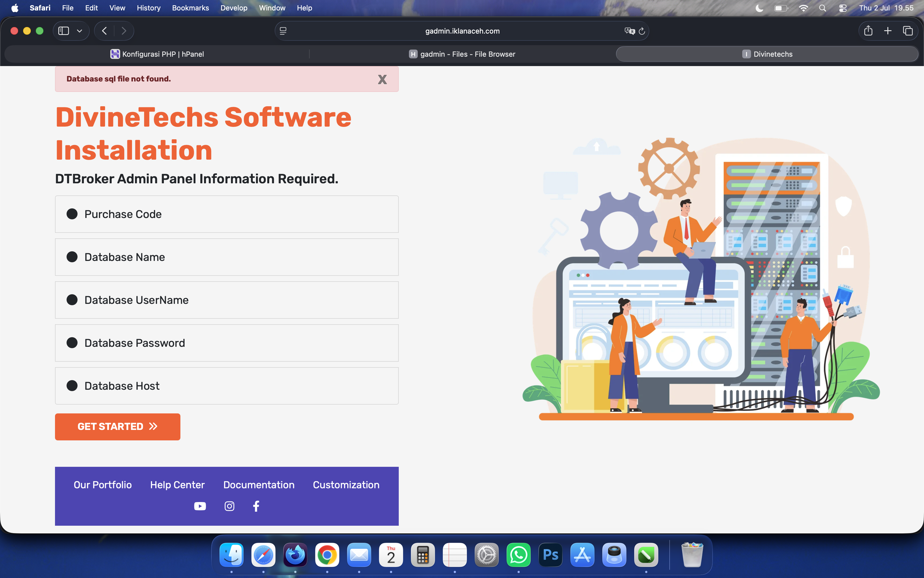
Task: Open the Wi-Fi menu
Action: (x=803, y=8)
